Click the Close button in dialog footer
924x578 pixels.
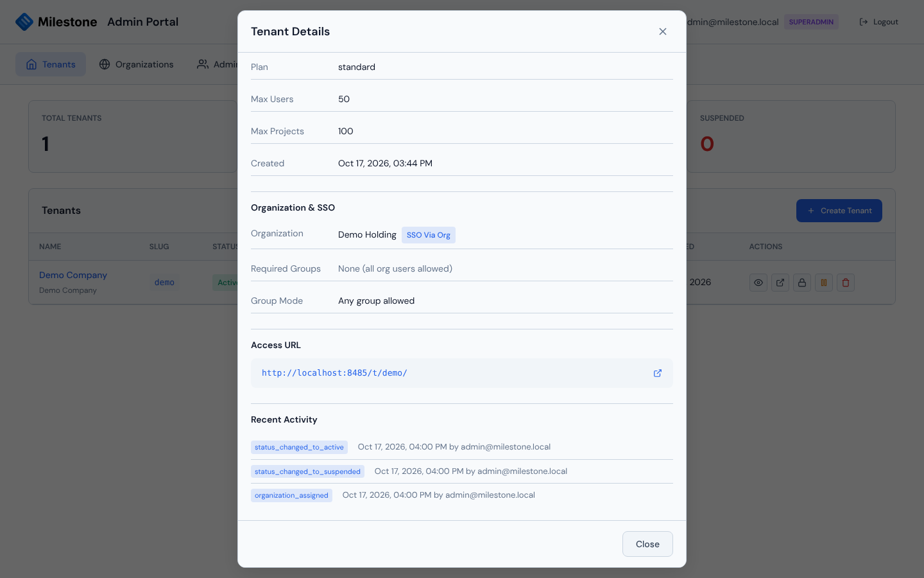(x=647, y=544)
